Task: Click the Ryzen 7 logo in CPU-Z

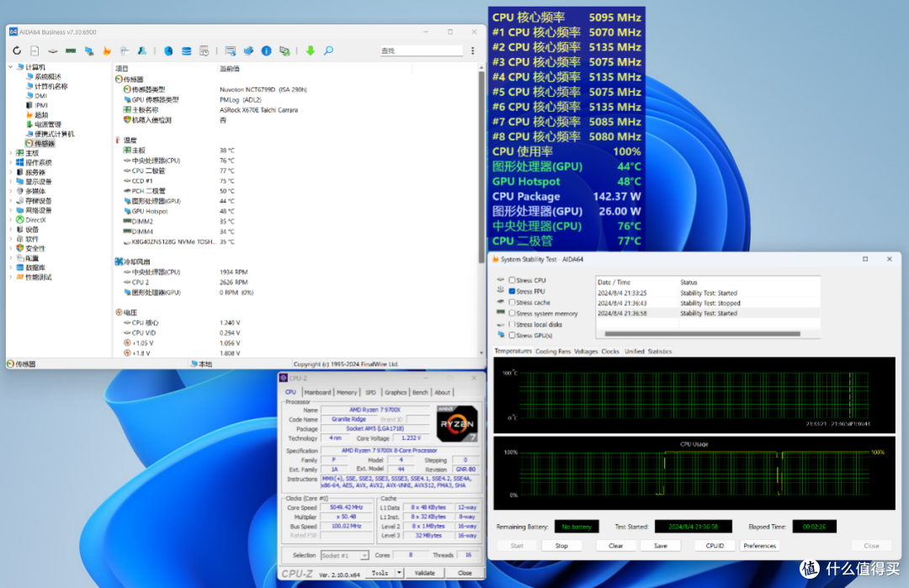Action: tap(457, 423)
